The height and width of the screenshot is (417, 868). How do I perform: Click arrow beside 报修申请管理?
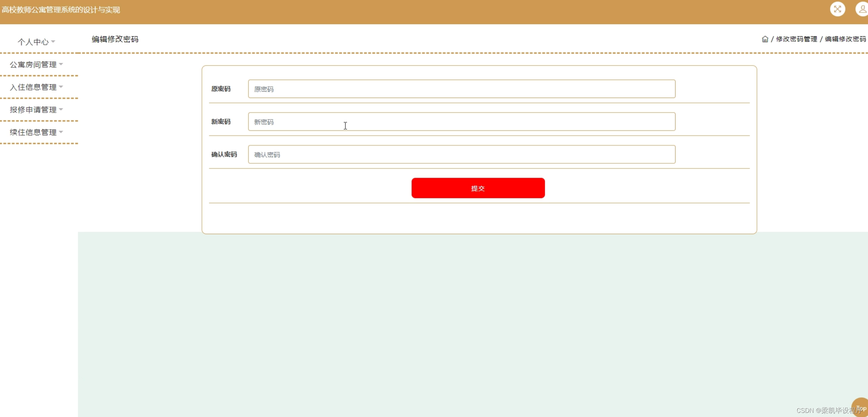[61, 109]
